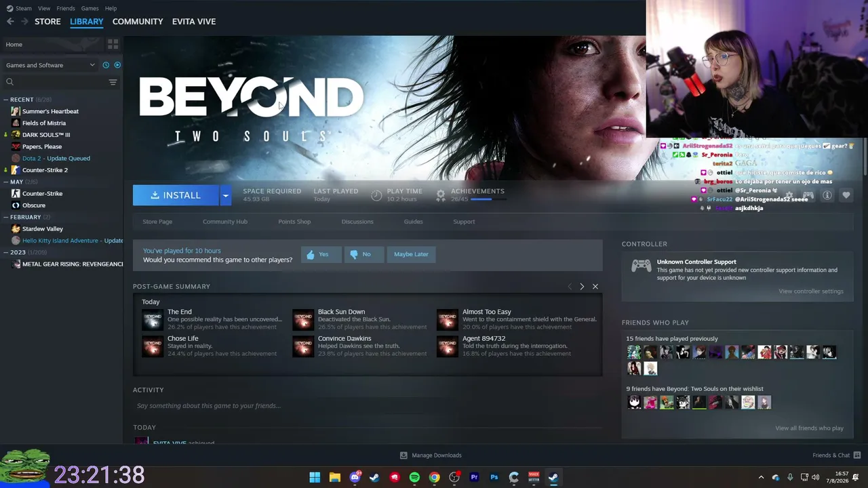
Task: Open View controller settings link
Action: [811, 291]
